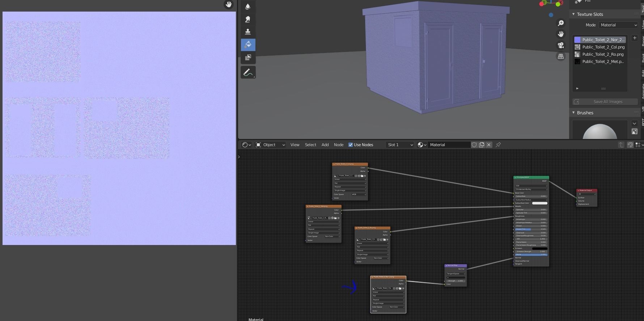Click the Subsurface Color white swatch
The width and height of the screenshot is (644, 321).
coord(539,203)
